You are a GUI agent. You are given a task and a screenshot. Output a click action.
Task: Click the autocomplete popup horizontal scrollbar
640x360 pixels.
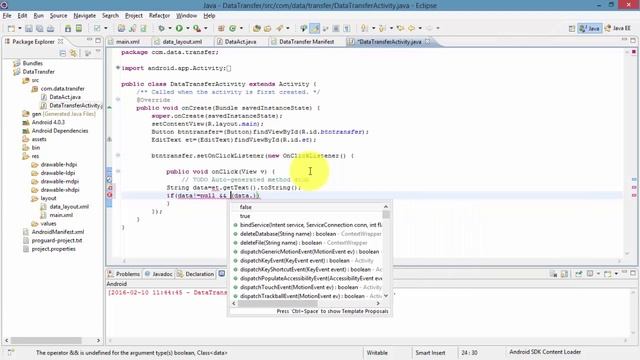[x=278, y=303]
